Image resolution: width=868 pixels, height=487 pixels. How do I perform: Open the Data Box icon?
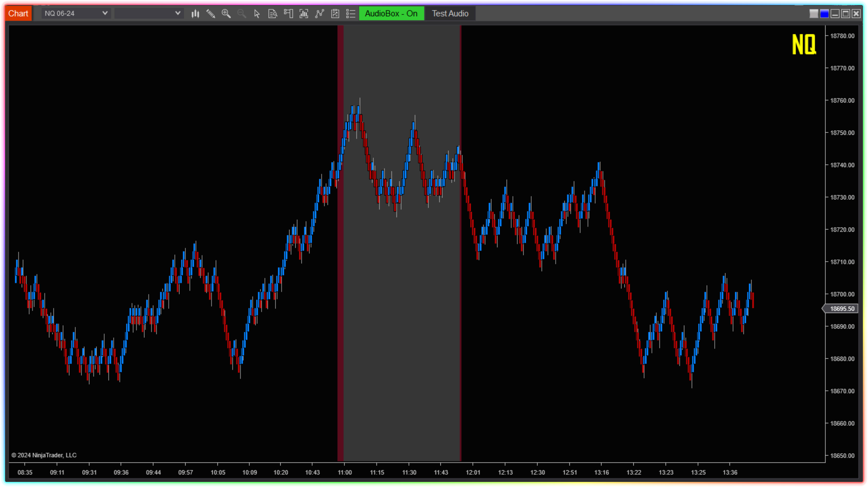point(272,13)
